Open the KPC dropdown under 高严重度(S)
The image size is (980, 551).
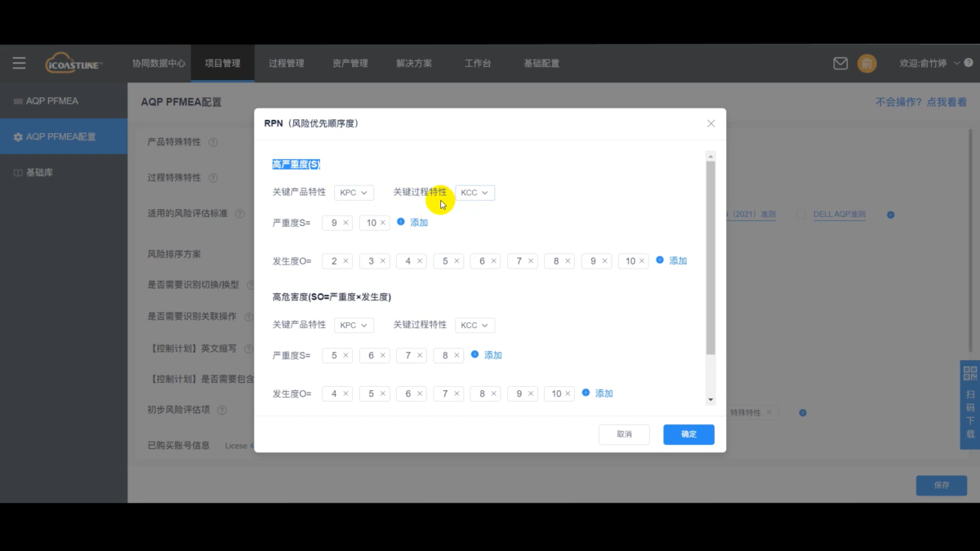pyautogui.click(x=354, y=193)
